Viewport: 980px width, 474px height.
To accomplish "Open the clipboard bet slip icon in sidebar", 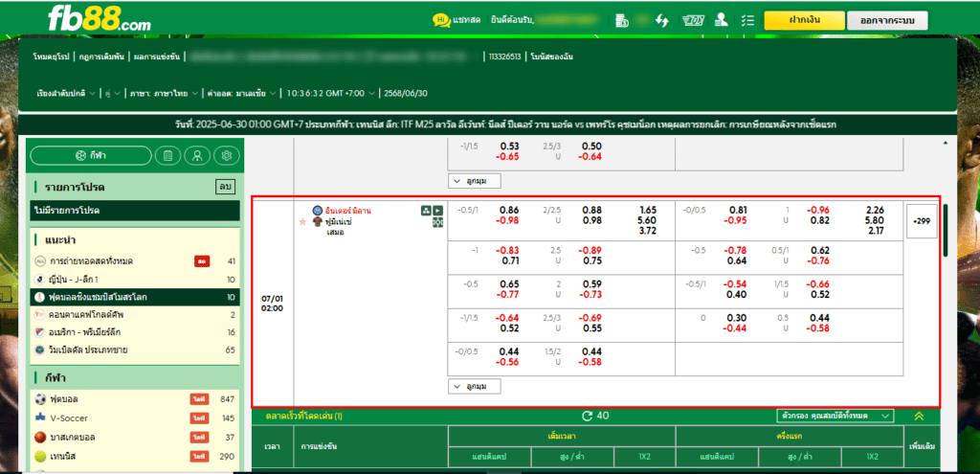I will [167, 156].
